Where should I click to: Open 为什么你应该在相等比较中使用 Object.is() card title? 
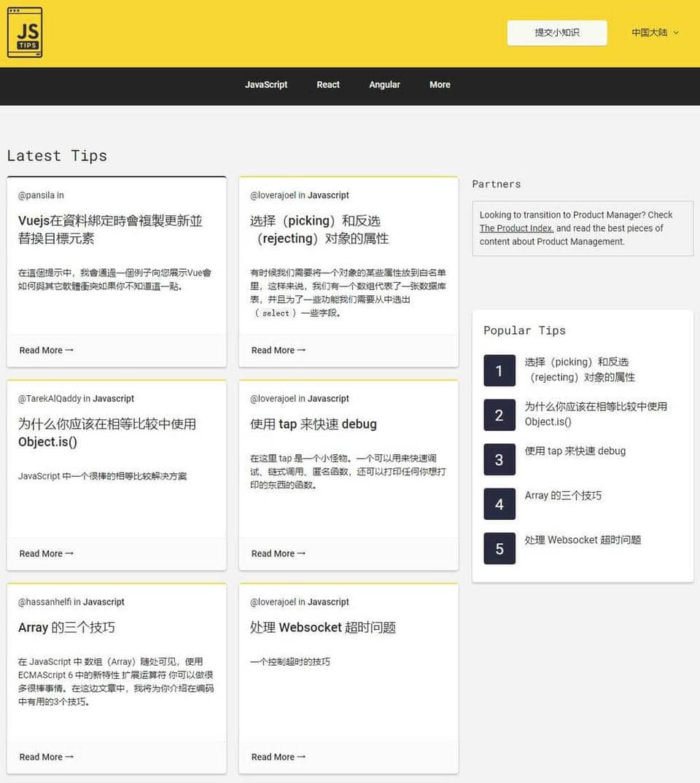[106, 432]
